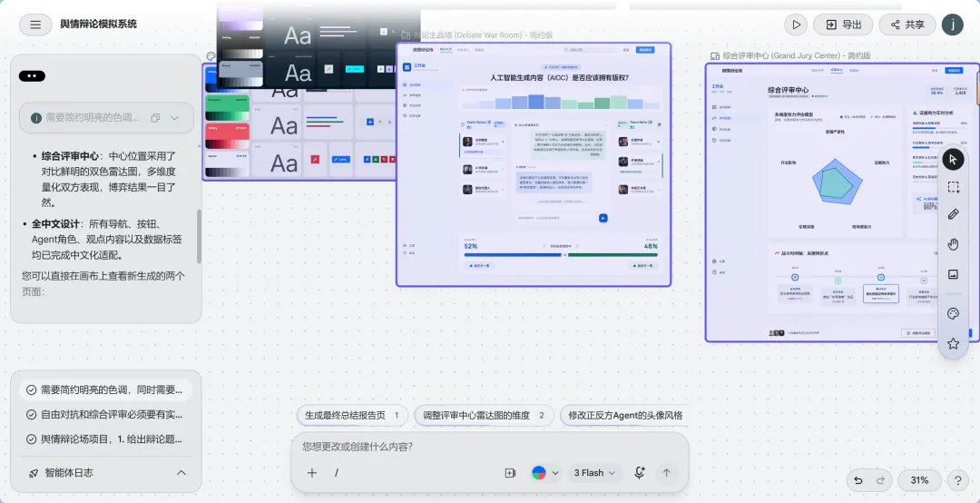Click the 48% support value in War Room
Image resolution: width=980 pixels, height=503 pixels.
(x=652, y=246)
